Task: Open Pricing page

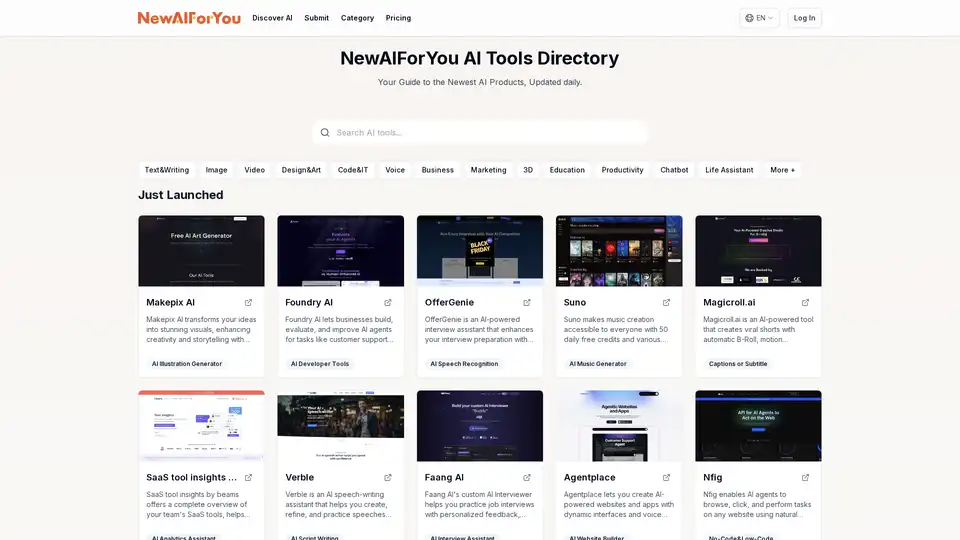Action: coord(399,18)
